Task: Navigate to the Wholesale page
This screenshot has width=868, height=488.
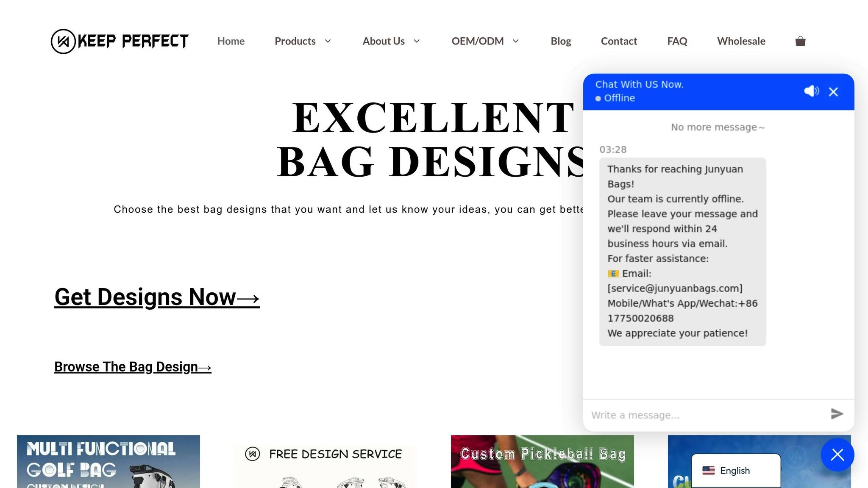Action: pos(741,41)
